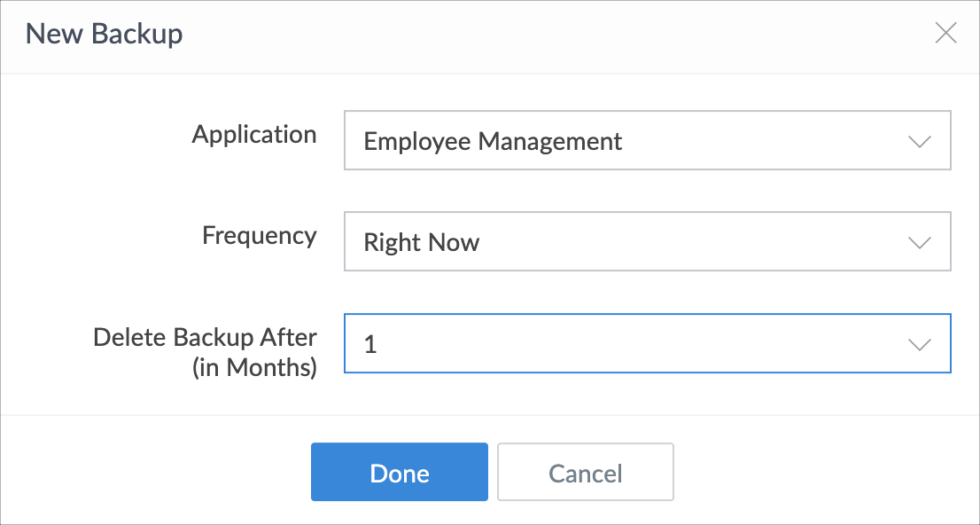
Task: Click the Application field label
Action: tap(254, 135)
